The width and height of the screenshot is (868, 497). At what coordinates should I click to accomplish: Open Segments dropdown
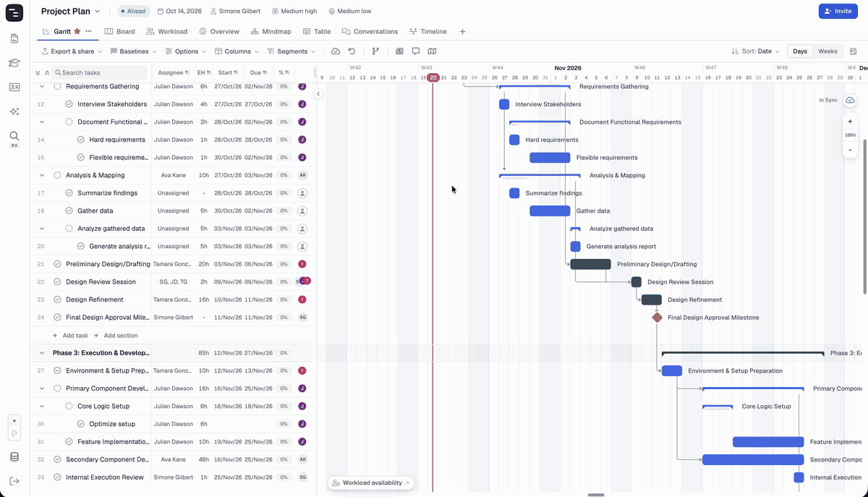coord(292,51)
